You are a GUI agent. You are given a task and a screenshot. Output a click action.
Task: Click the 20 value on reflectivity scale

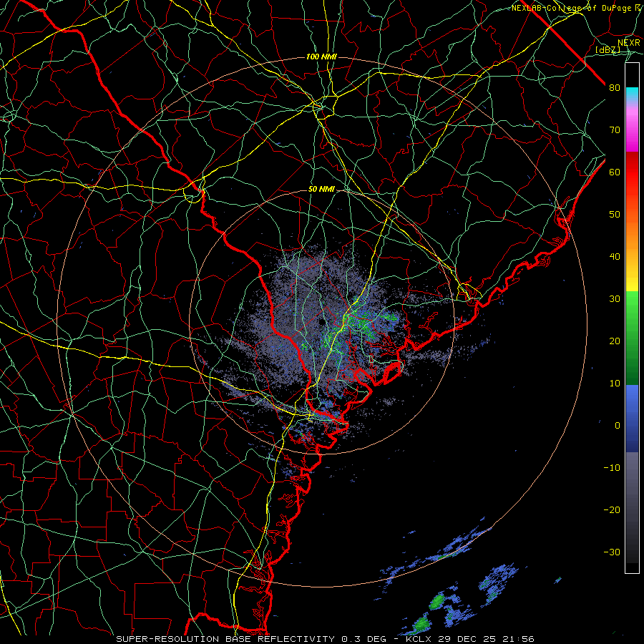pyautogui.click(x=615, y=341)
